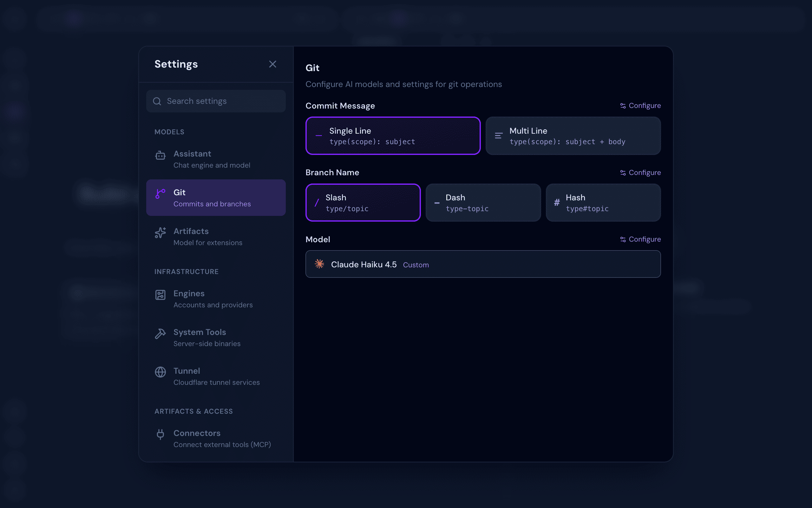The height and width of the screenshot is (508, 812).
Task: Click the MODELS section heading
Action: click(x=169, y=132)
